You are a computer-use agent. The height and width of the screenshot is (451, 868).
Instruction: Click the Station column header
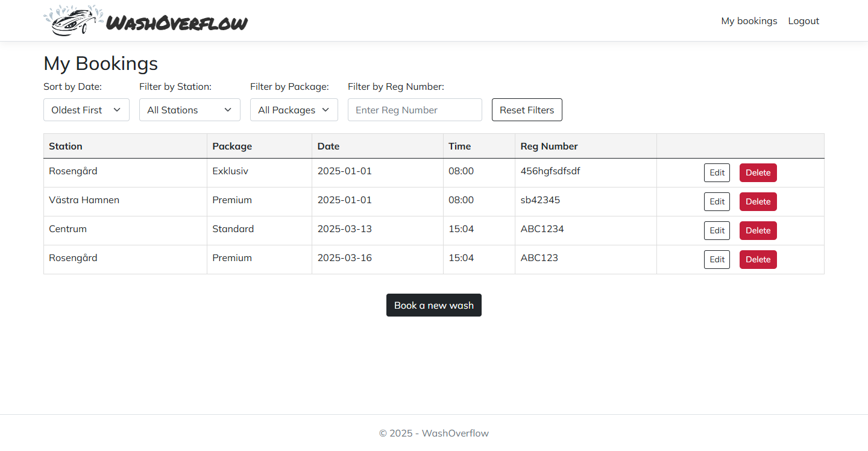(x=66, y=146)
